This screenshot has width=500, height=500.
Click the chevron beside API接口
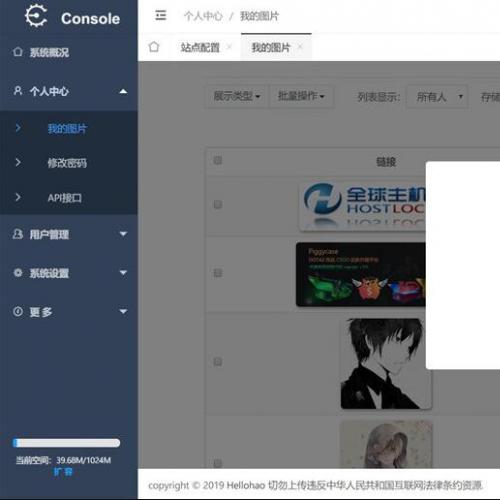click(x=18, y=197)
